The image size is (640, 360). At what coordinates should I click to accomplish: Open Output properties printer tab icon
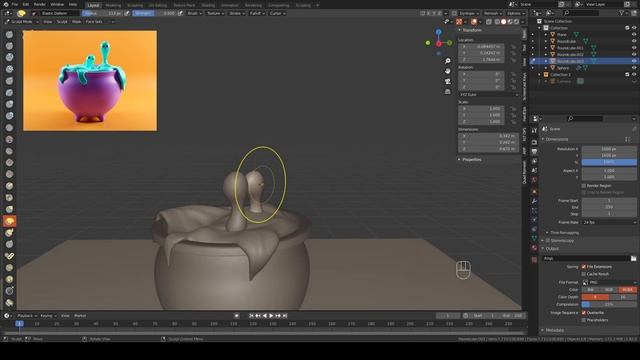pos(534,151)
